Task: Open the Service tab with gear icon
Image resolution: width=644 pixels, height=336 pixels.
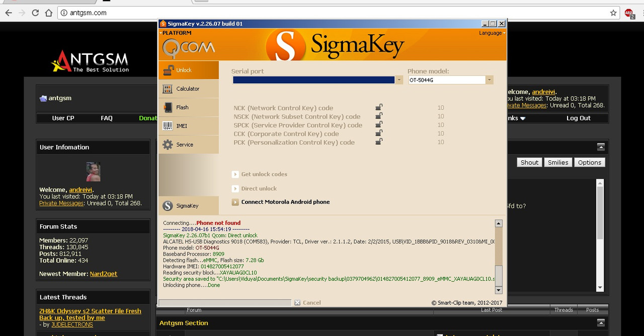Action: coord(189,144)
